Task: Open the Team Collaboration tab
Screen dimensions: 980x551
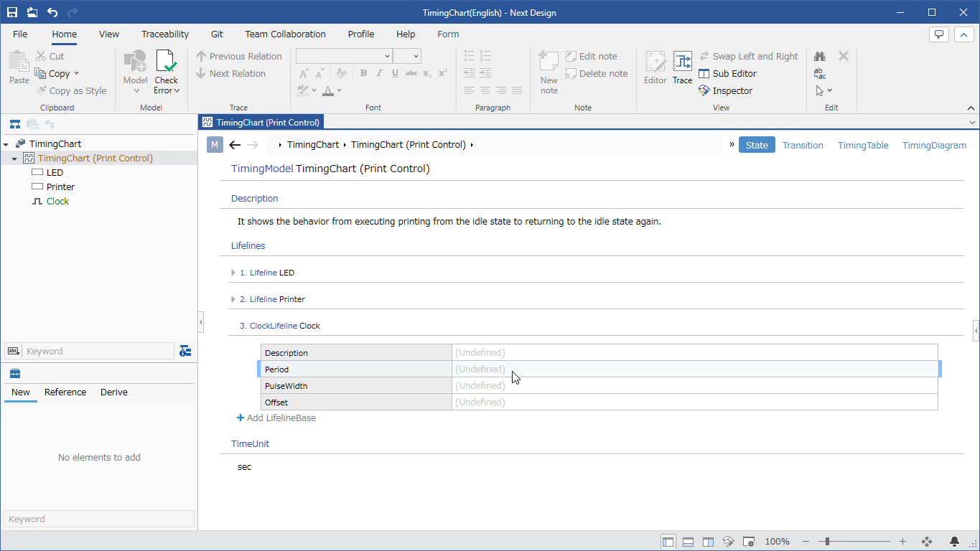Action: [285, 34]
